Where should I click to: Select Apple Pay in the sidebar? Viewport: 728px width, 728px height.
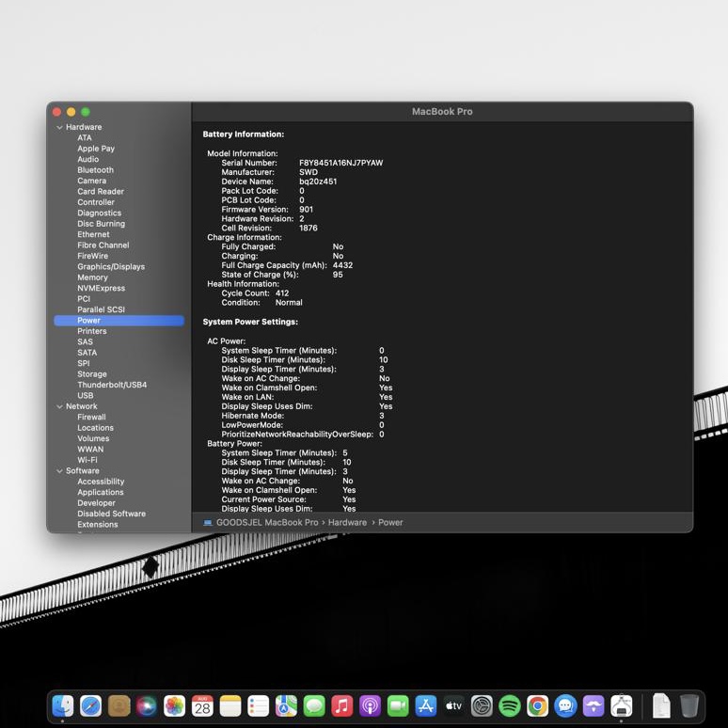coord(96,149)
